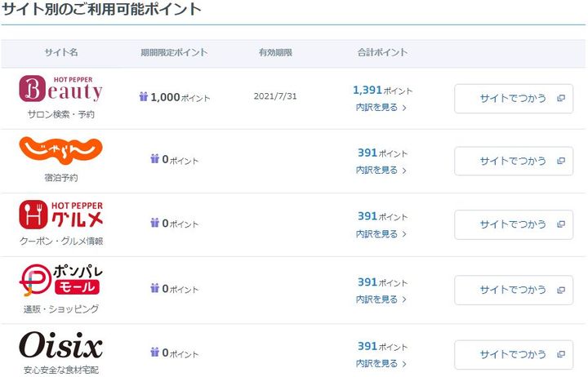Image resolution: width=588 pixels, height=377 pixels.
Task: Click gift icon in Jalan row
Action: 154,159
